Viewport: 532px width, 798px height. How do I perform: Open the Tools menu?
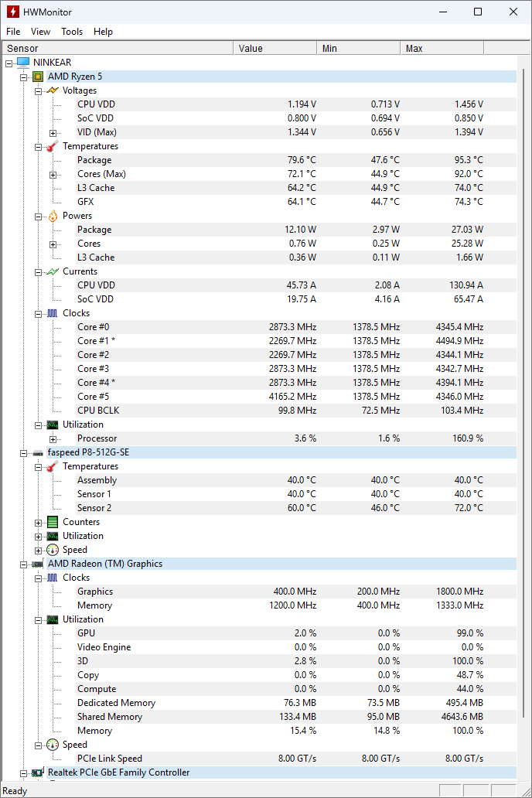pos(72,32)
